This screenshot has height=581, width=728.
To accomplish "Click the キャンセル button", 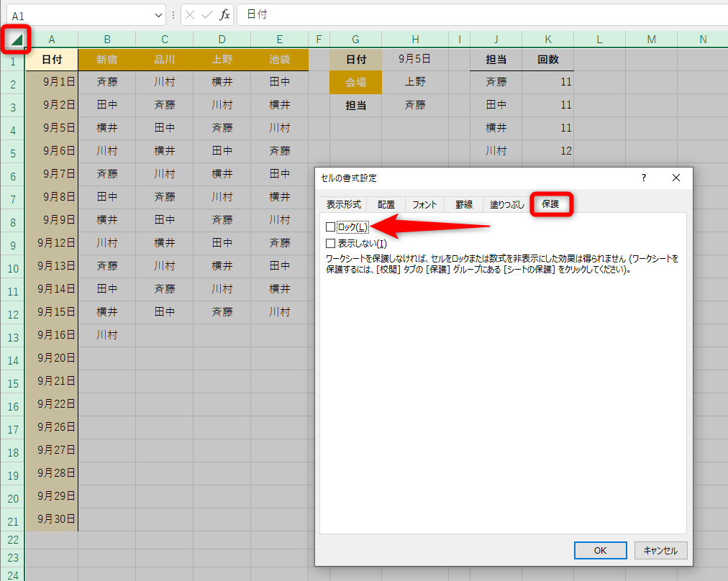I will pyautogui.click(x=660, y=550).
